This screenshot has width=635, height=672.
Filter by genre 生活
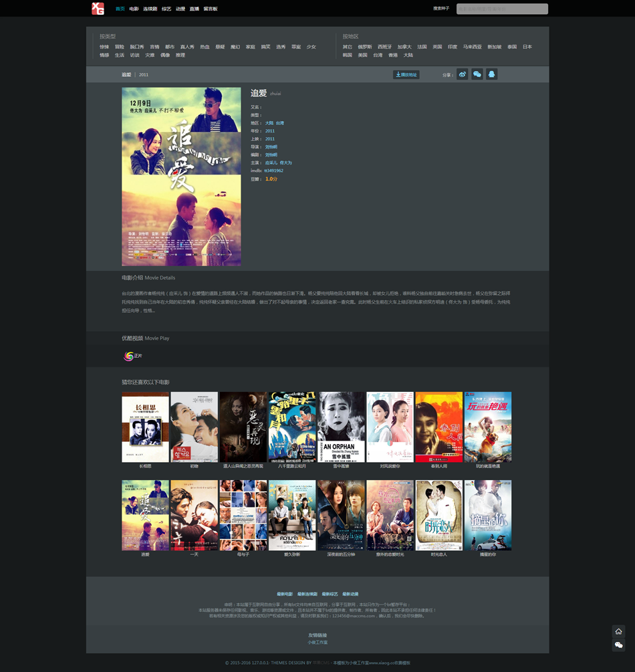[120, 55]
